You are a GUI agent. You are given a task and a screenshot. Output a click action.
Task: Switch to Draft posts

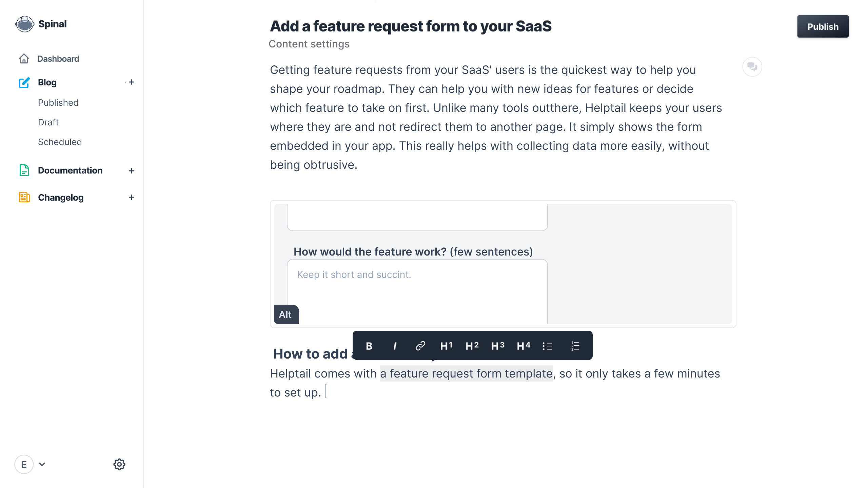pos(48,122)
